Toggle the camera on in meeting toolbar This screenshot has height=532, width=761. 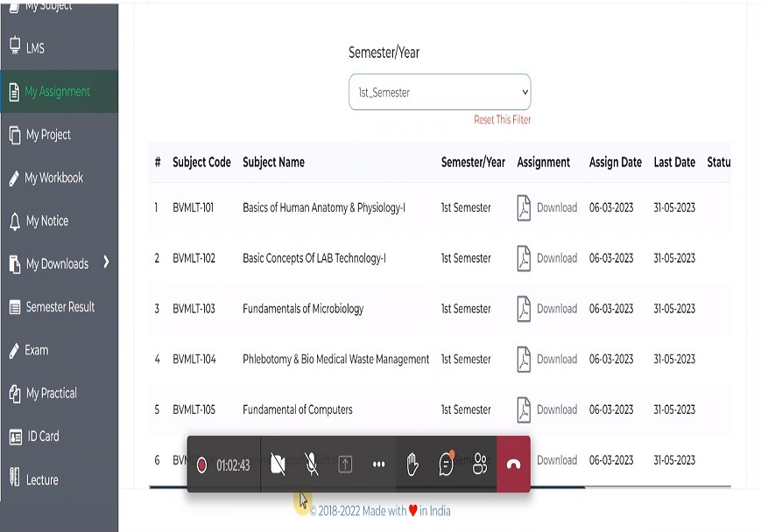pyautogui.click(x=278, y=465)
